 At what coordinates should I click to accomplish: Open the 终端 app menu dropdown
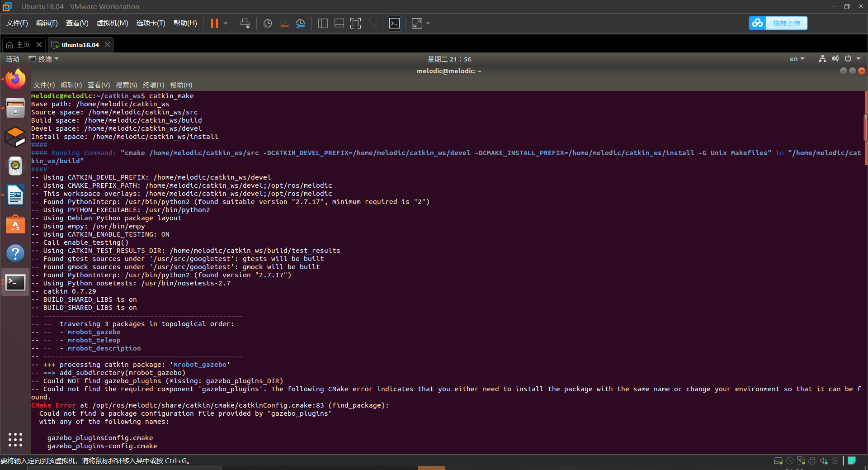coord(44,59)
